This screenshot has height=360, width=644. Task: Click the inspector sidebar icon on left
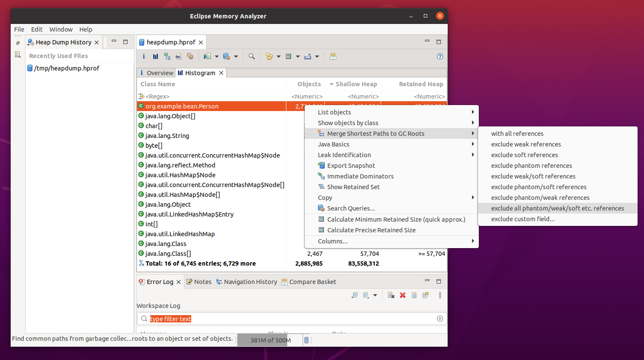(x=17, y=54)
